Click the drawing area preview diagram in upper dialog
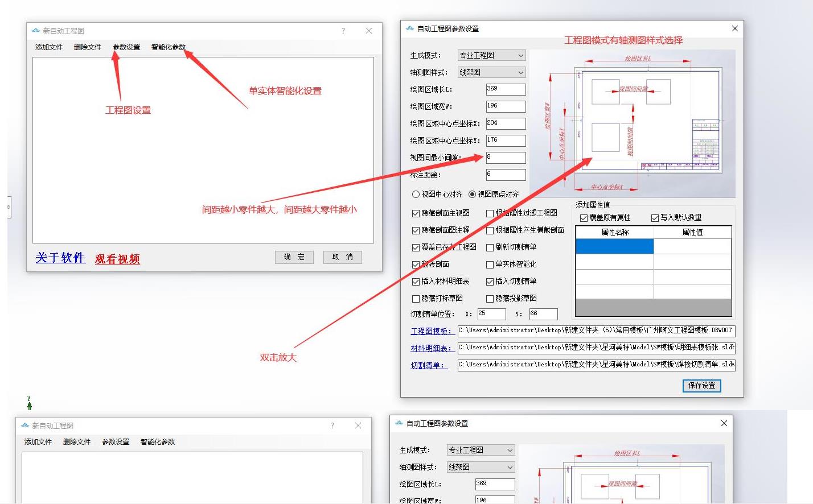Viewport: 813px width, 504px height. pyautogui.click(x=632, y=123)
